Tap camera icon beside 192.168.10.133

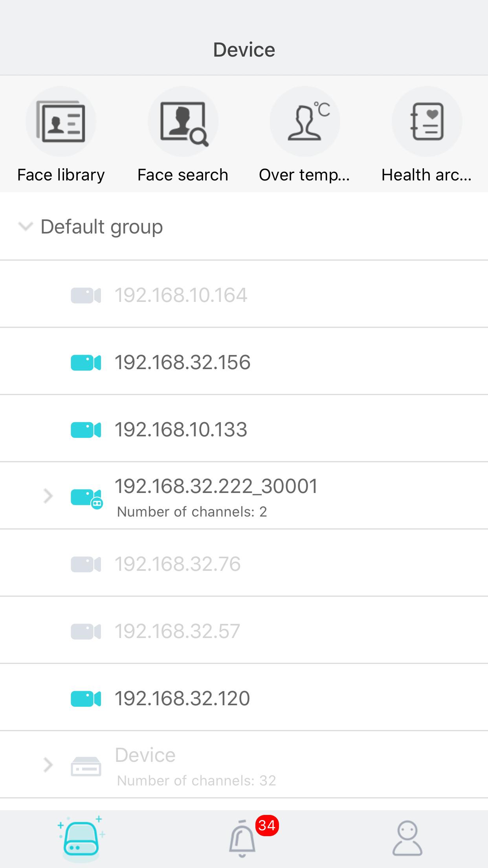point(86,430)
